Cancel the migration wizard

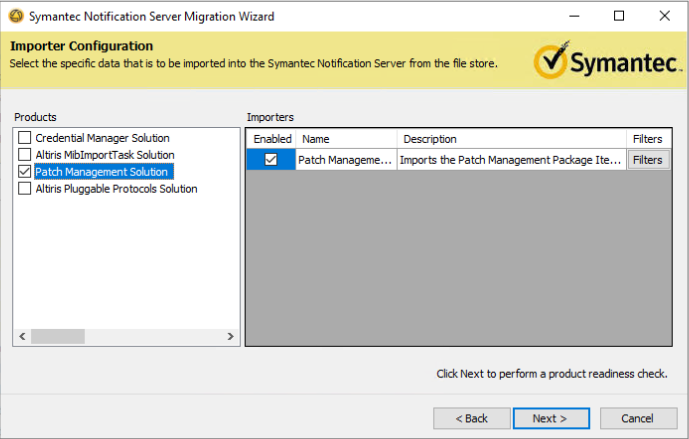pyautogui.click(x=636, y=418)
